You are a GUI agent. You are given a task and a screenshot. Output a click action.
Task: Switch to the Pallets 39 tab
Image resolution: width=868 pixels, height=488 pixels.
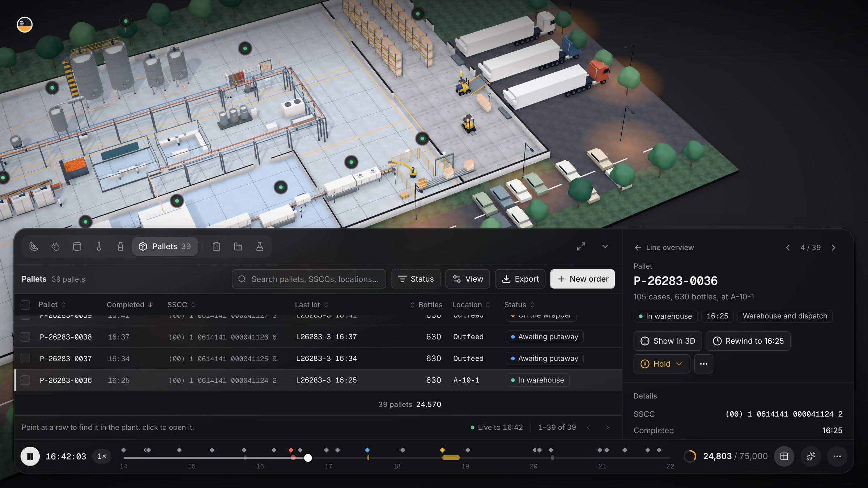165,247
